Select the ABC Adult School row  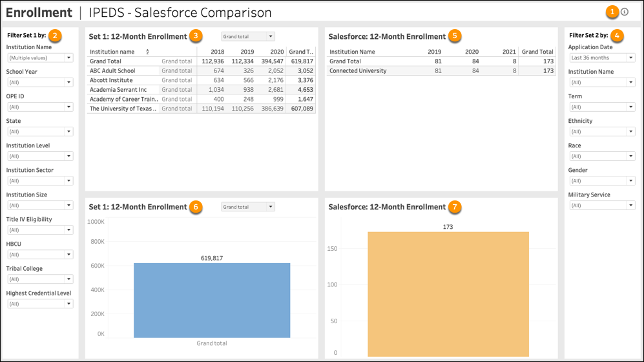202,70
